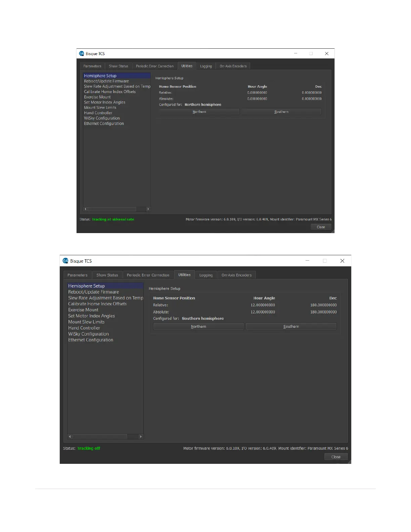
Task: Select Calibrate Home Index Offsets in upper window
Action: [117, 92]
